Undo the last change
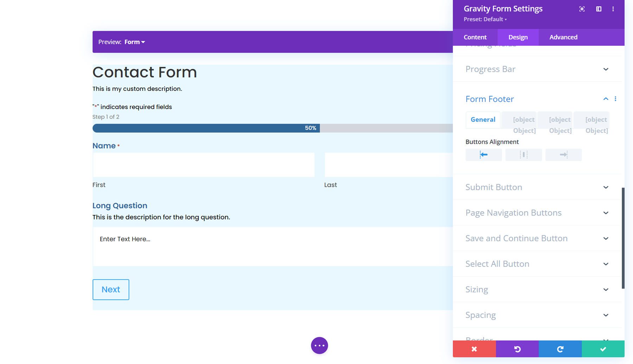 point(517,349)
